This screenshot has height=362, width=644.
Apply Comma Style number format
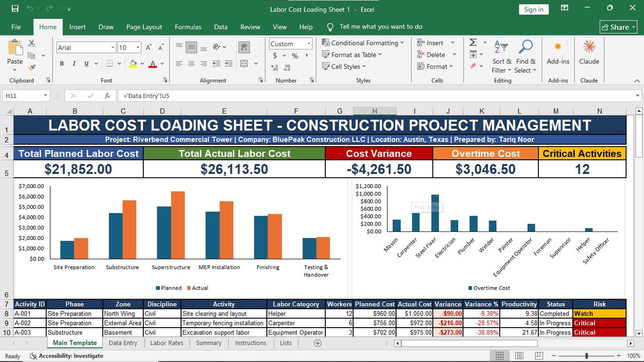pyautogui.click(x=307, y=56)
